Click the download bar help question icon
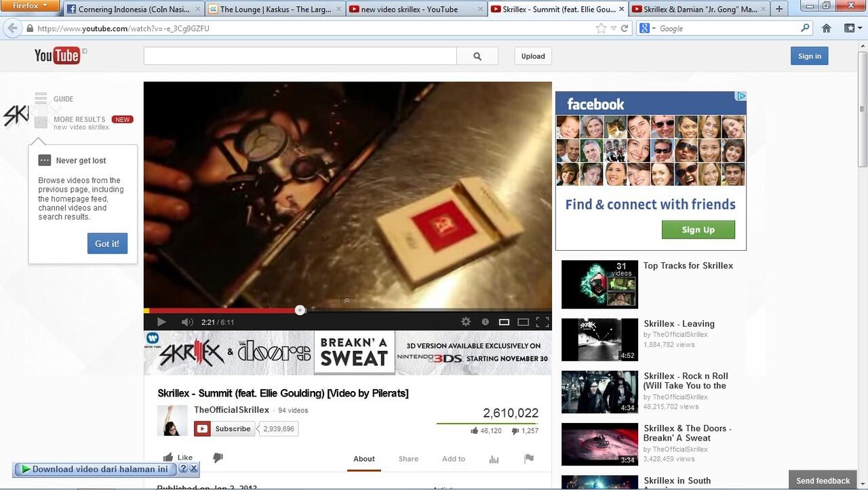 (183, 468)
